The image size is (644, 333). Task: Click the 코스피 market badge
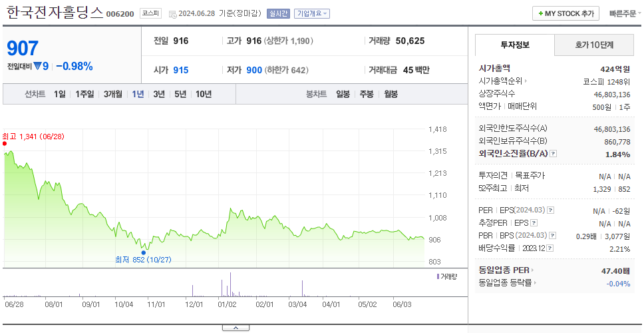click(150, 13)
